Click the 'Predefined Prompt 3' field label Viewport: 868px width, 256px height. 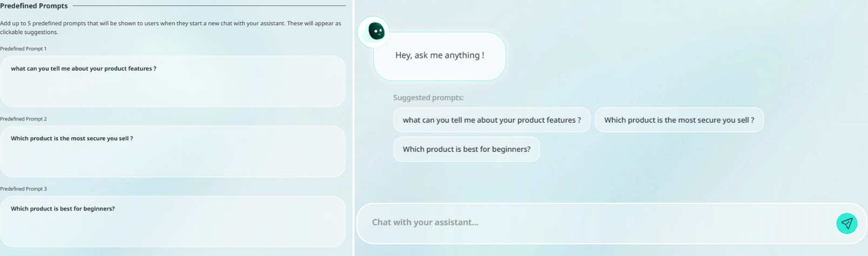[x=23, y=189]
